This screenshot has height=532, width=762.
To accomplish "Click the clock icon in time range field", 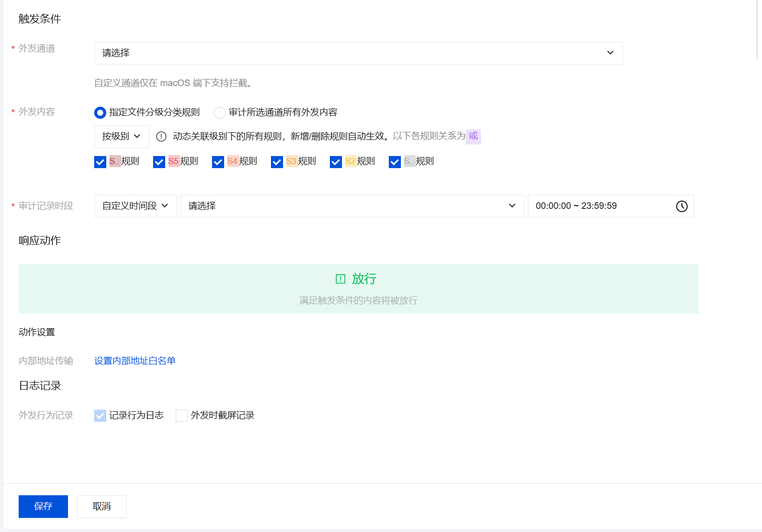I will pos(681,206).
